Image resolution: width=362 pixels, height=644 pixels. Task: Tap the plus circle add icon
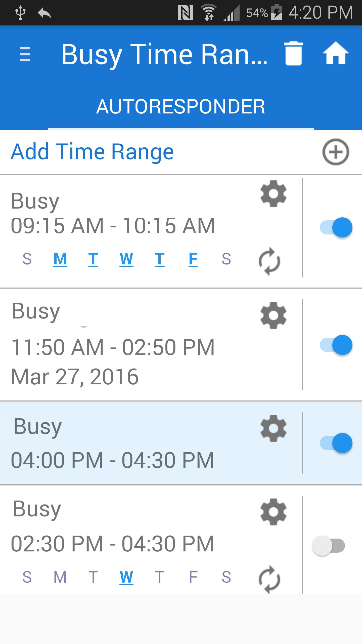click(336, 152)
